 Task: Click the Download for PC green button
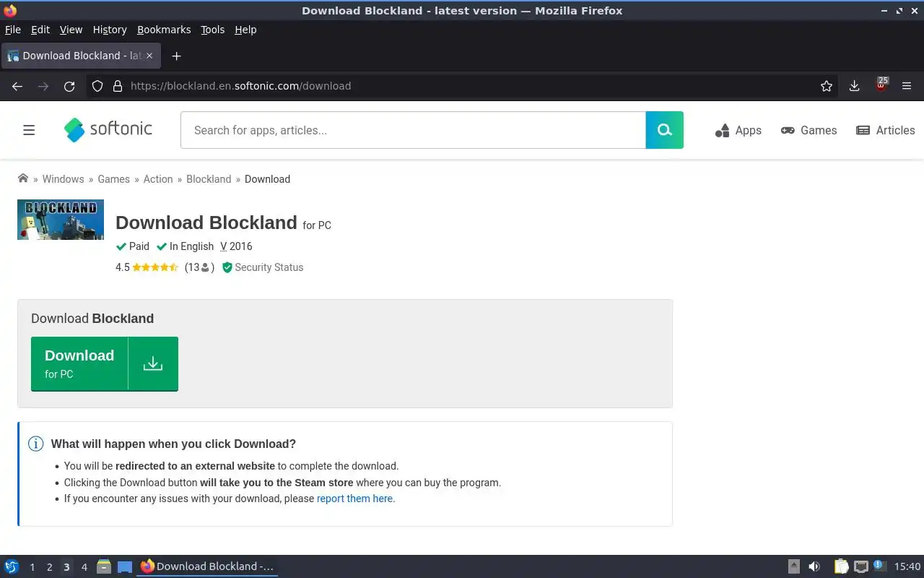tap(105, 363)
